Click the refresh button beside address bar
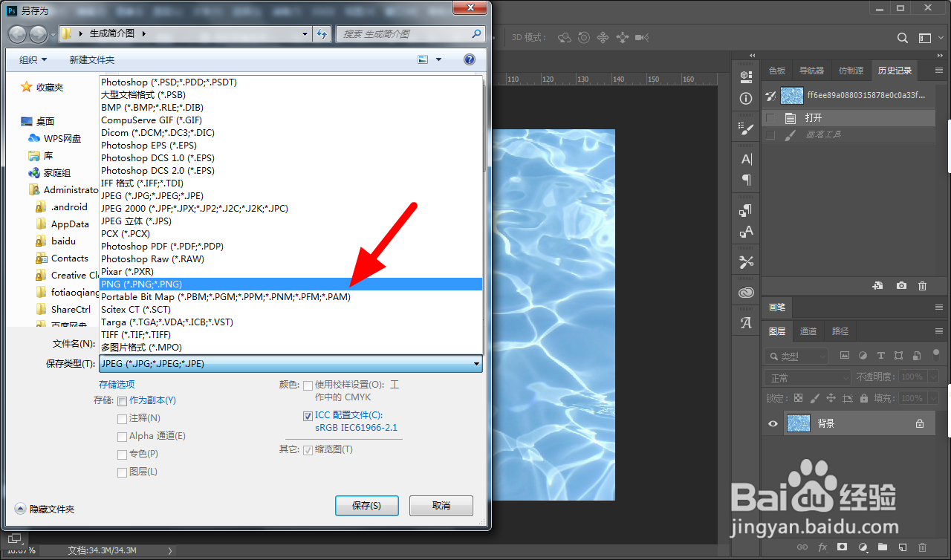Viewport: 951px width, 560px height. tap(322, 33)
